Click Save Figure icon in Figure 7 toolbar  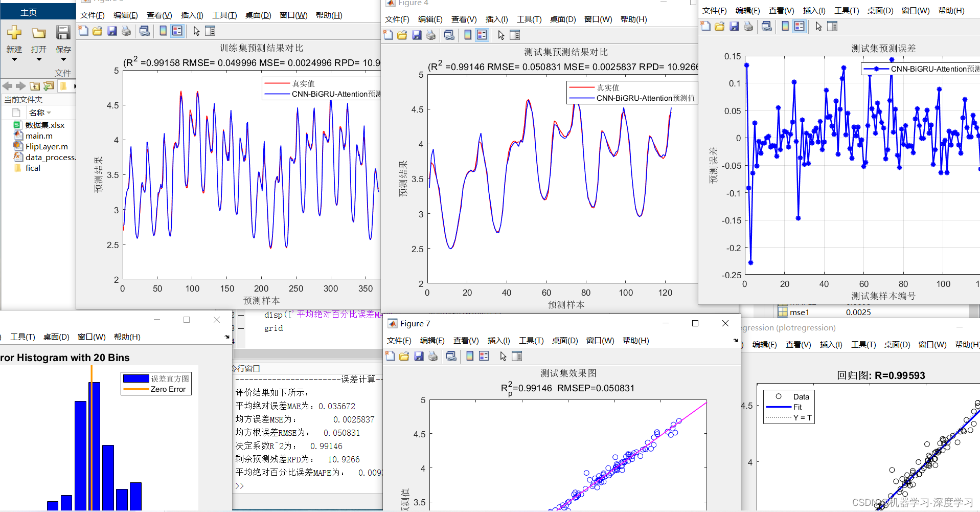(419, 356)
